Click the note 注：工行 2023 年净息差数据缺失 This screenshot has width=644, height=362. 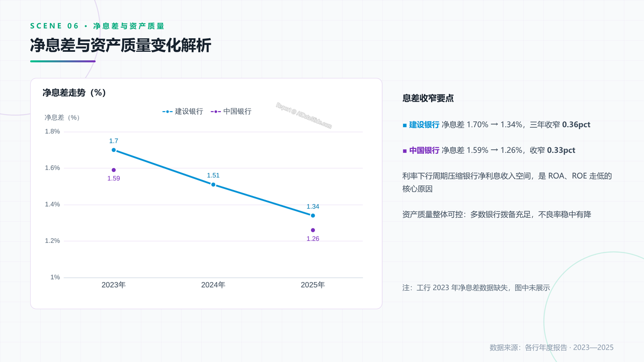point(476,288)
